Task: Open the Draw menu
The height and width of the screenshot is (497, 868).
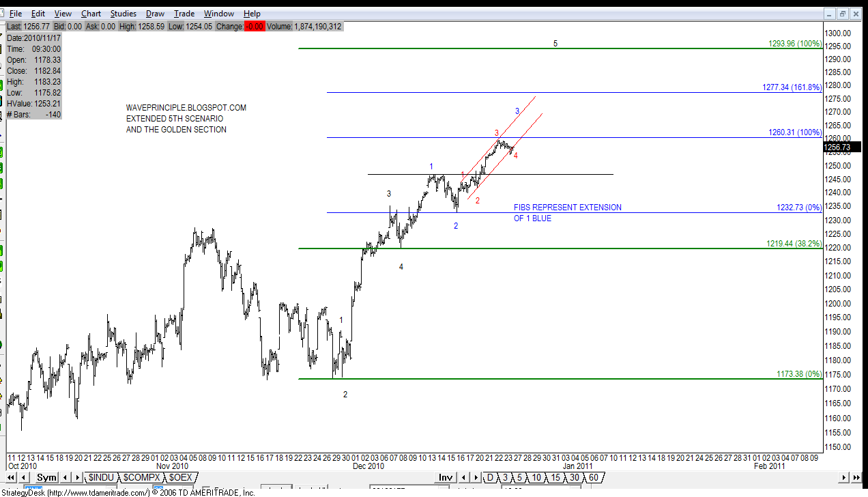Action: point(155,13)
